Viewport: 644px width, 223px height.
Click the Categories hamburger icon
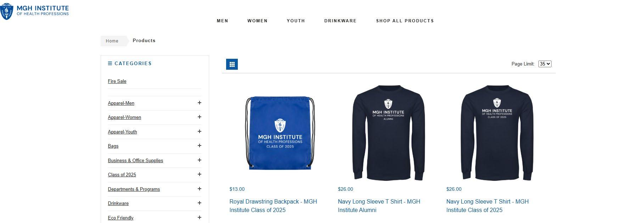(x=110, y=63)
